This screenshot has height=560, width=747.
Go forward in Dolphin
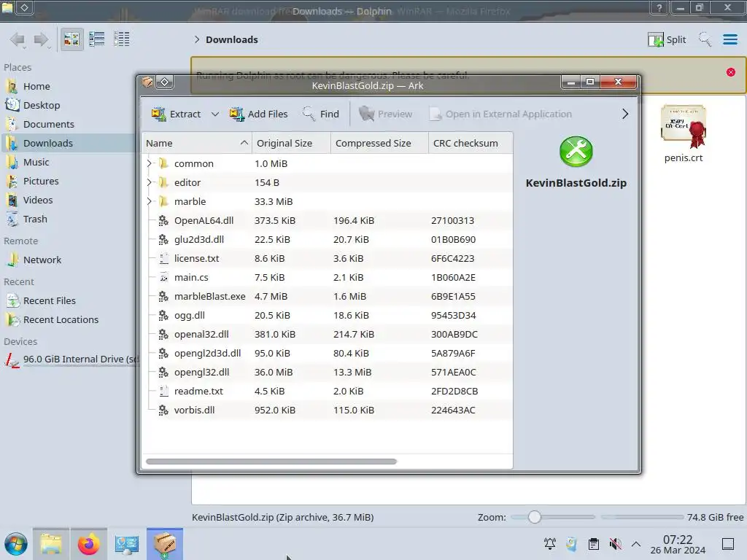coord(42,39)
